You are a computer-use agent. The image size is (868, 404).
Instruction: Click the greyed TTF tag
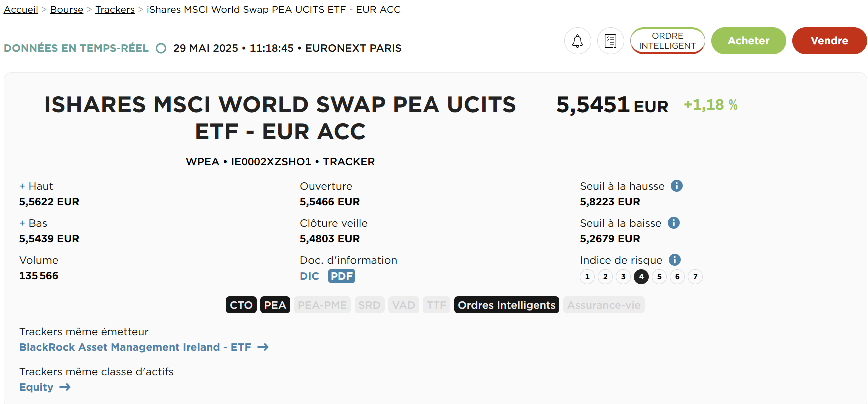pos(436,305)
